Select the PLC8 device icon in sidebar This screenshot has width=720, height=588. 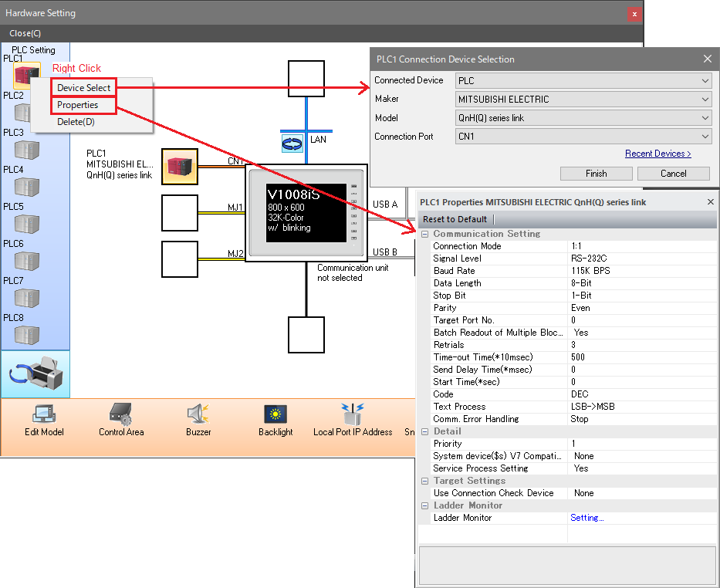coord(26,334)
